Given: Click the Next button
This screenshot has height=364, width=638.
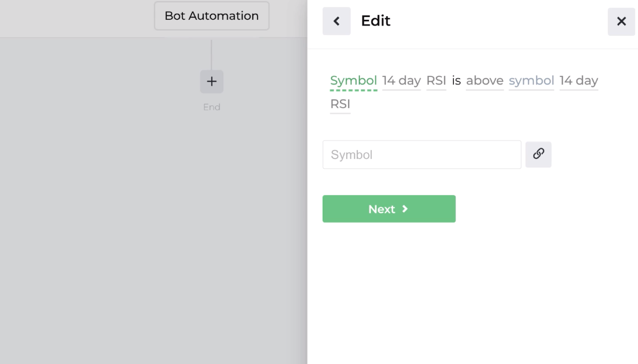Looking at the screenshot, I should tap(389, 209).
